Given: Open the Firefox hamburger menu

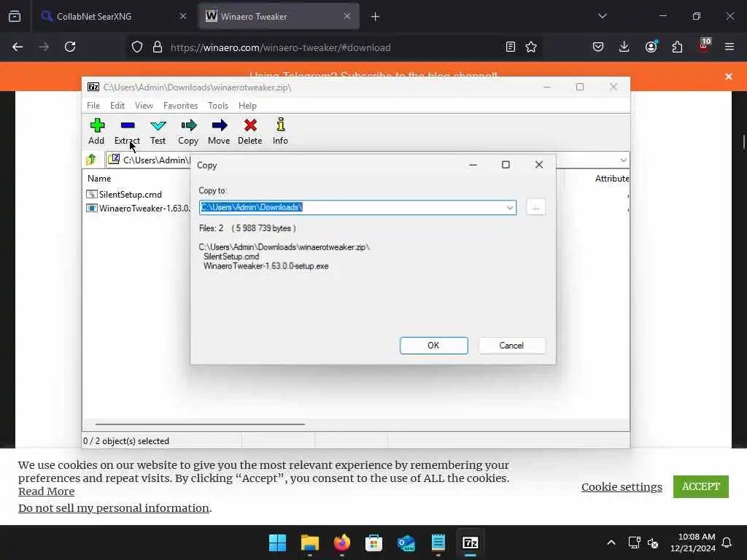Looking at the screenshot, I should tap(729, 47).
